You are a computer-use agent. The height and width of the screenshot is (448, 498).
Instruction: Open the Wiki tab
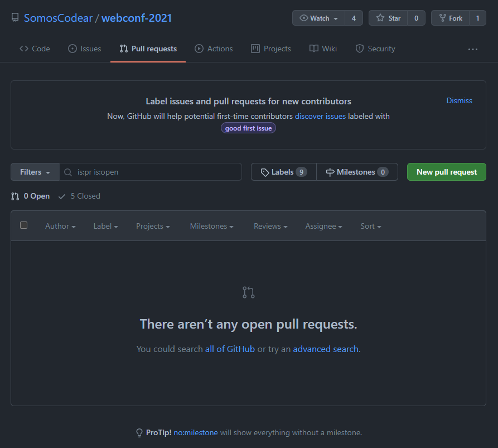click(x=323, y=49)
